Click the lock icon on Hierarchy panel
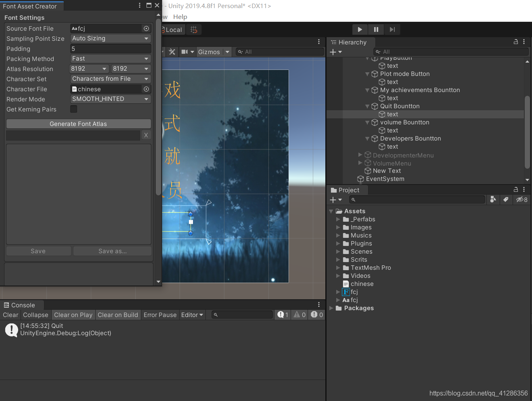This screenshot has height=401, width=532. 515,42
